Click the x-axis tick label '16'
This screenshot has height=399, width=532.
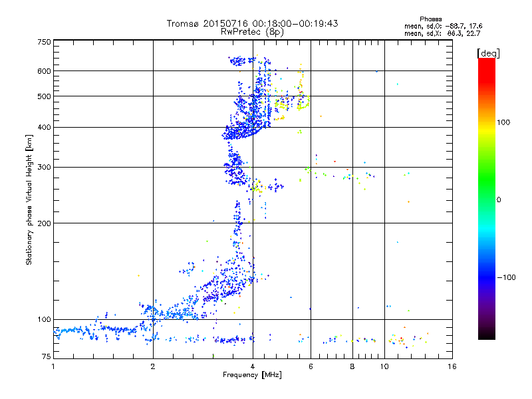452,366
